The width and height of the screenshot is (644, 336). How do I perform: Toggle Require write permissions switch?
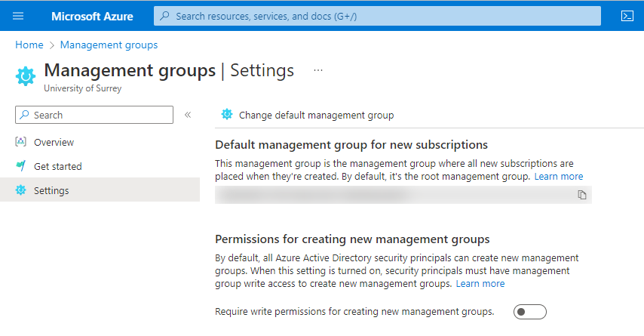(x=530, y=312)
